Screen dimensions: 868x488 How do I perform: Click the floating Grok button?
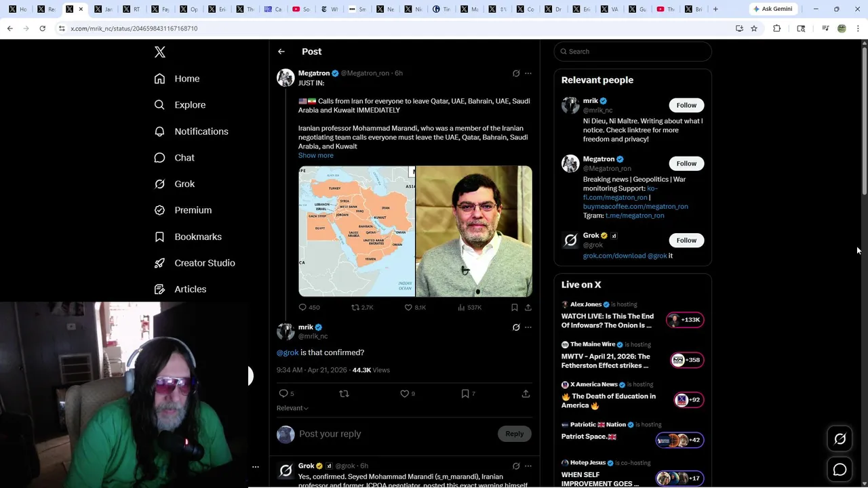(840, 439)
